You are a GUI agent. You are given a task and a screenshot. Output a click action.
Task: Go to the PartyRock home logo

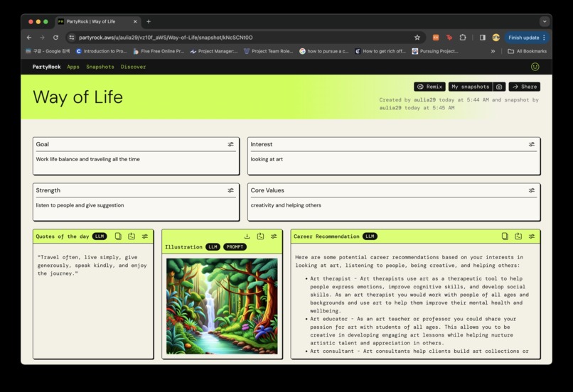(x=46, y=67)
